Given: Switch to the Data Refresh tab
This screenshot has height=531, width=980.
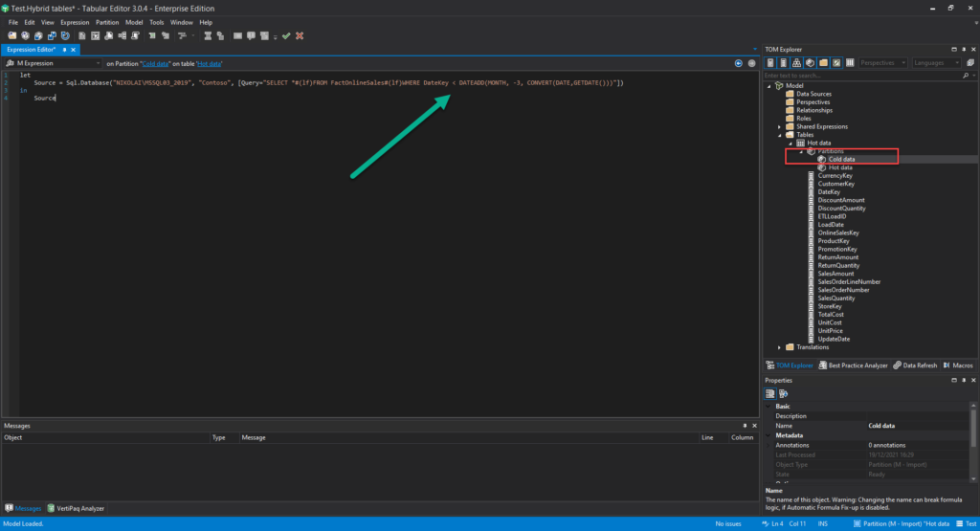Looking at the screenshot, I should [915, 365].
